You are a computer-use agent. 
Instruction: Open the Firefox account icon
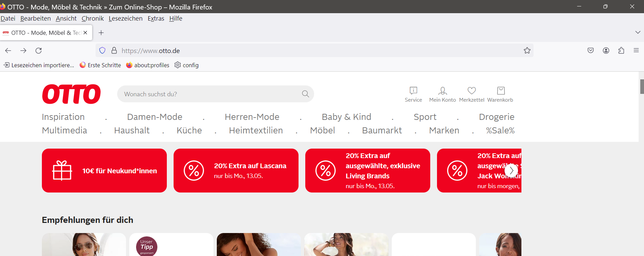[x=606, y=51]
